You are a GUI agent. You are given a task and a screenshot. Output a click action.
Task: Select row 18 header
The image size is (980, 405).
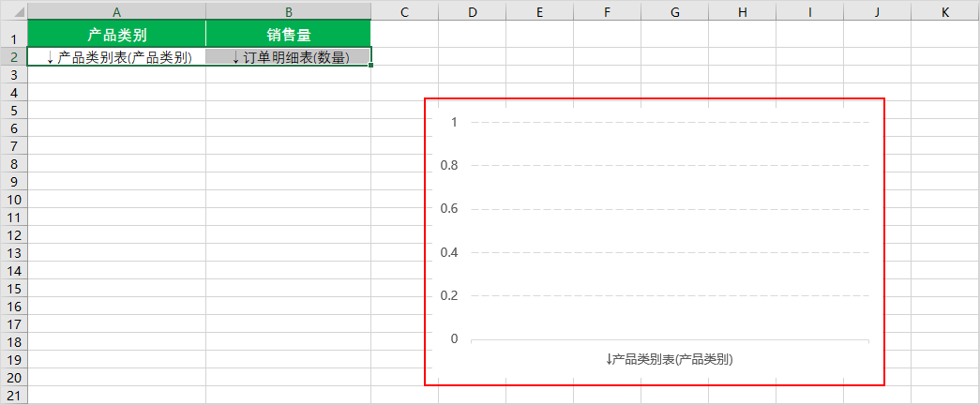pos(14,342)
